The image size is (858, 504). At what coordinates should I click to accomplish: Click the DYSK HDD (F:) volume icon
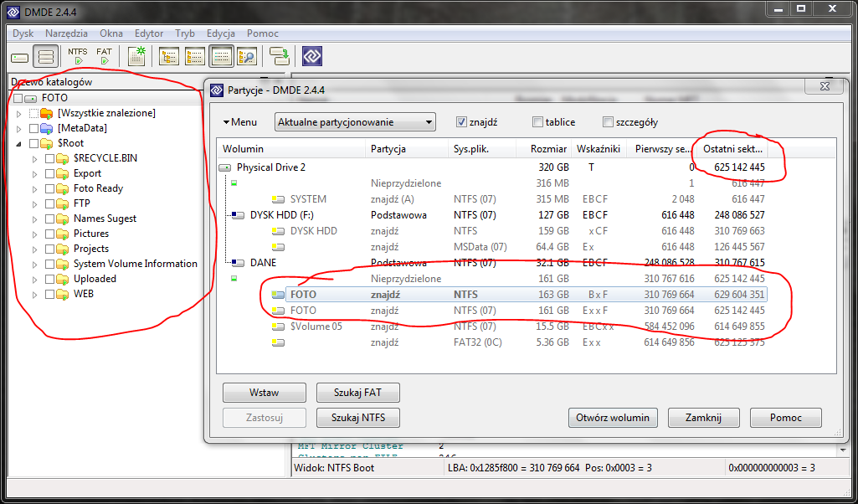click(238, 216)
